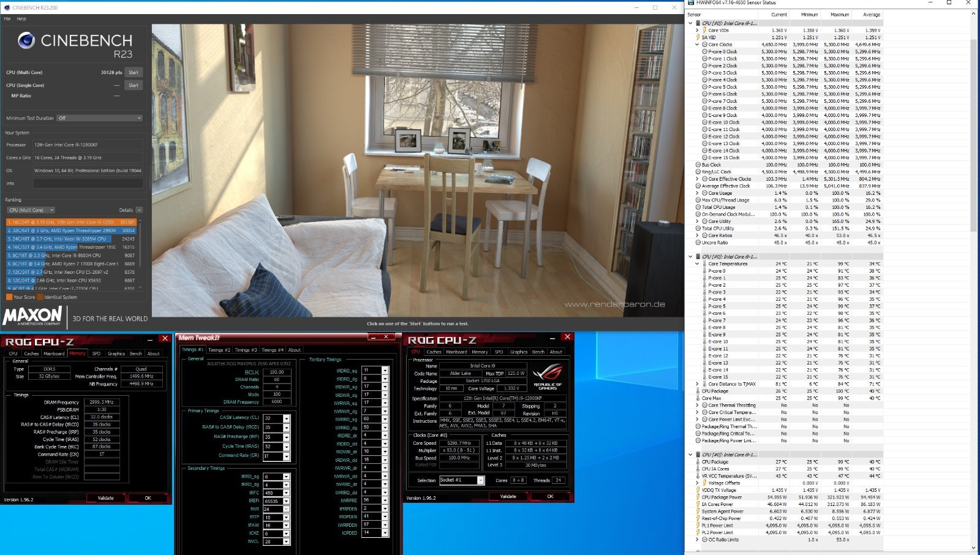980x555 pixels.
Task: Select the AMD Ryzen Threadripper 2990WX ranking row
Action: point(72,230)
